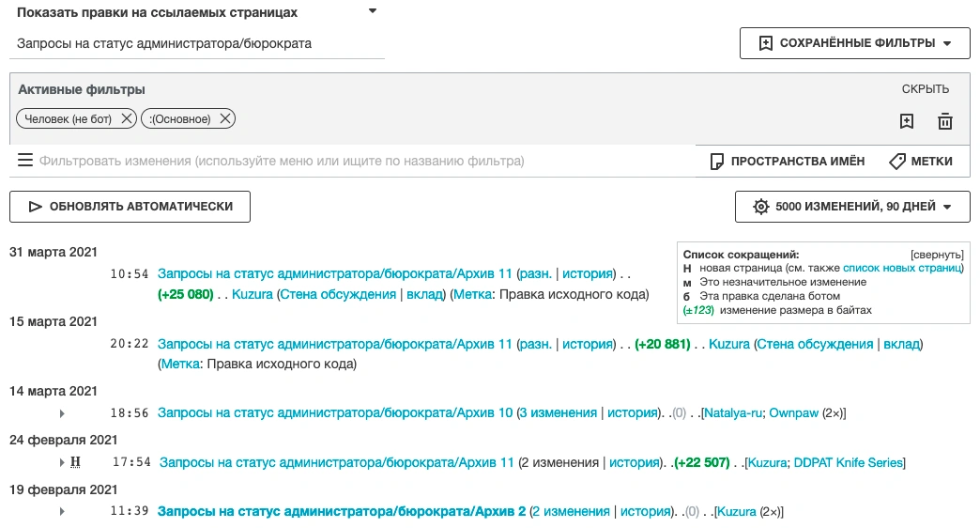This screenshot has height=528, width=980.
Task: Open the «Метки» tags filter
Action: pos(921,162)
